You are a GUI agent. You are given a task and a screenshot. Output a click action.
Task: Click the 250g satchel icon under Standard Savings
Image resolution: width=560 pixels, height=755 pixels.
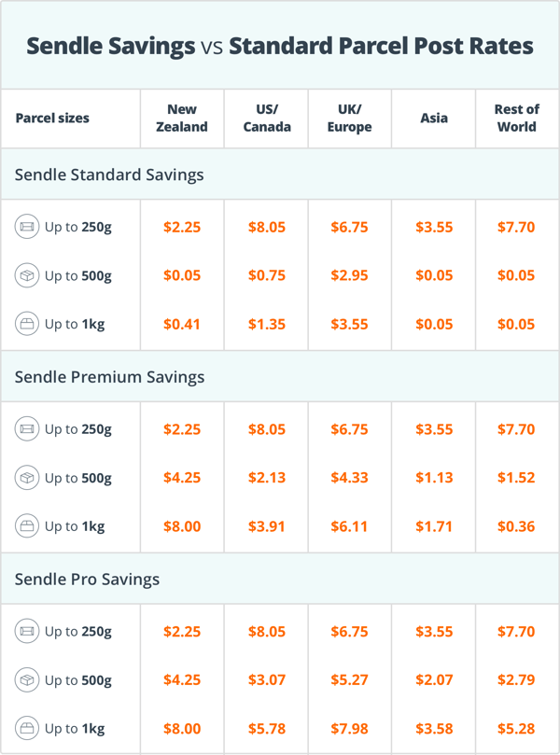click(x=27, y=227)
